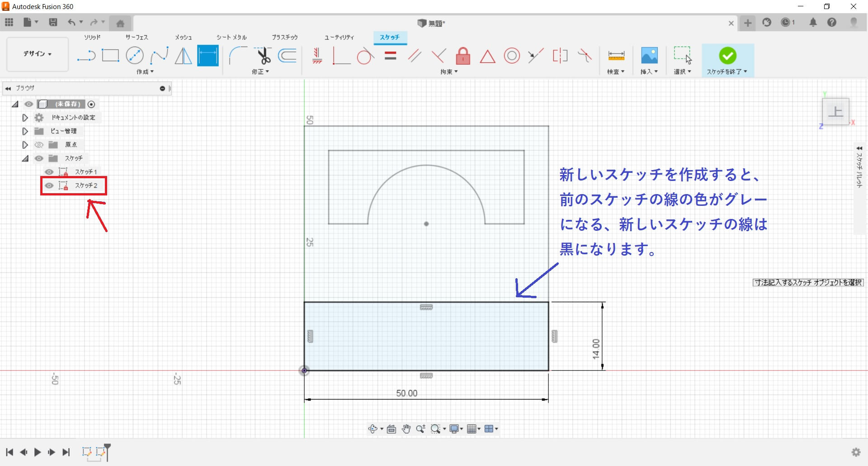This screenshot has height=466, width=868.
Task: Click the Measure ruler icon
Action: pyautogui.click(x=616, y=56)
